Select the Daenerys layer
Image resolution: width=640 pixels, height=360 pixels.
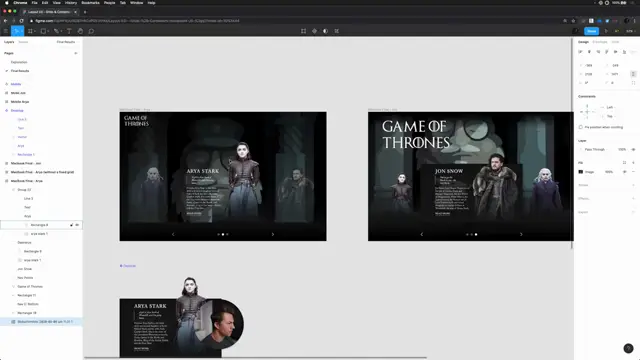[x=24, y=242]
